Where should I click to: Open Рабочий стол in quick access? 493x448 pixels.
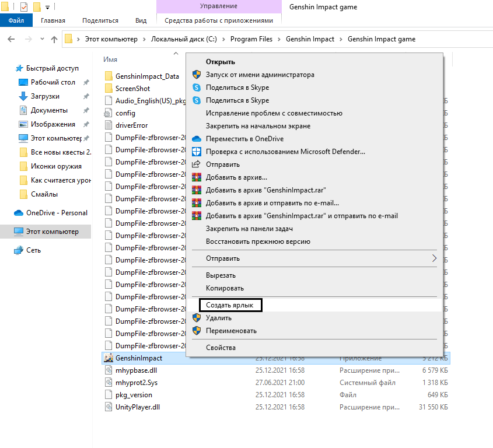coord(53,82)
